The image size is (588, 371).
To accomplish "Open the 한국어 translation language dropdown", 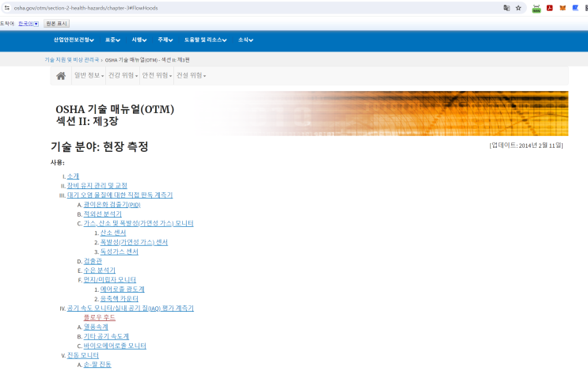I will 28,24.
